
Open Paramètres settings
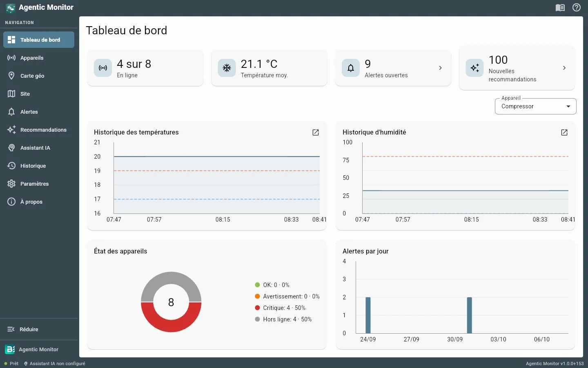[39, 184]
